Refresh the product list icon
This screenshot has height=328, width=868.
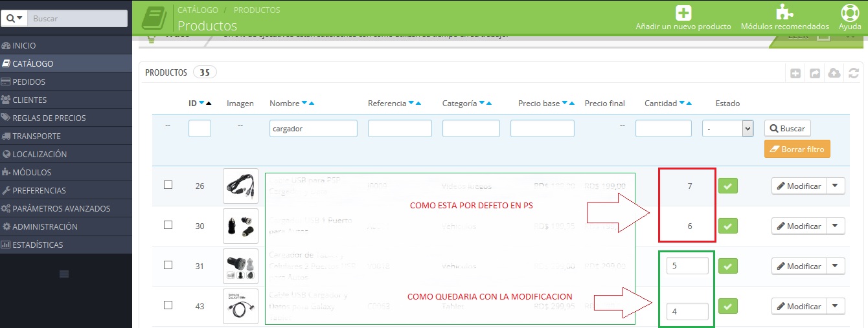[x=854, y=74]
